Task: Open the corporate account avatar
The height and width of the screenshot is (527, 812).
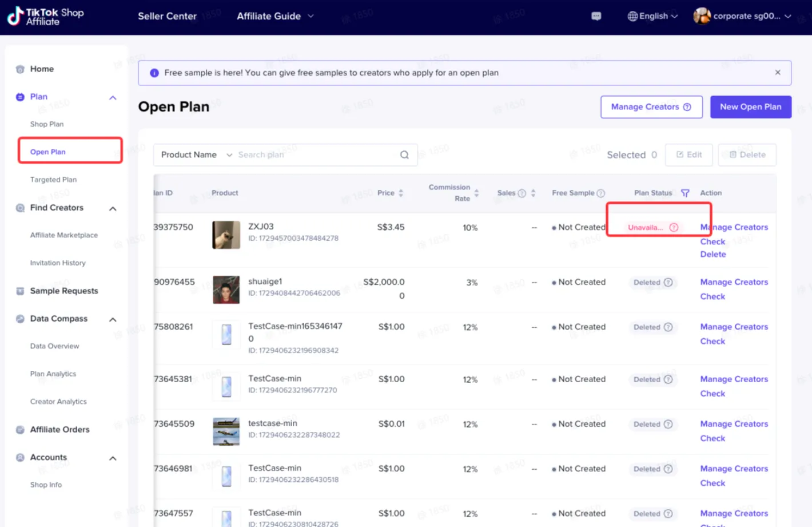Action: 702,16
